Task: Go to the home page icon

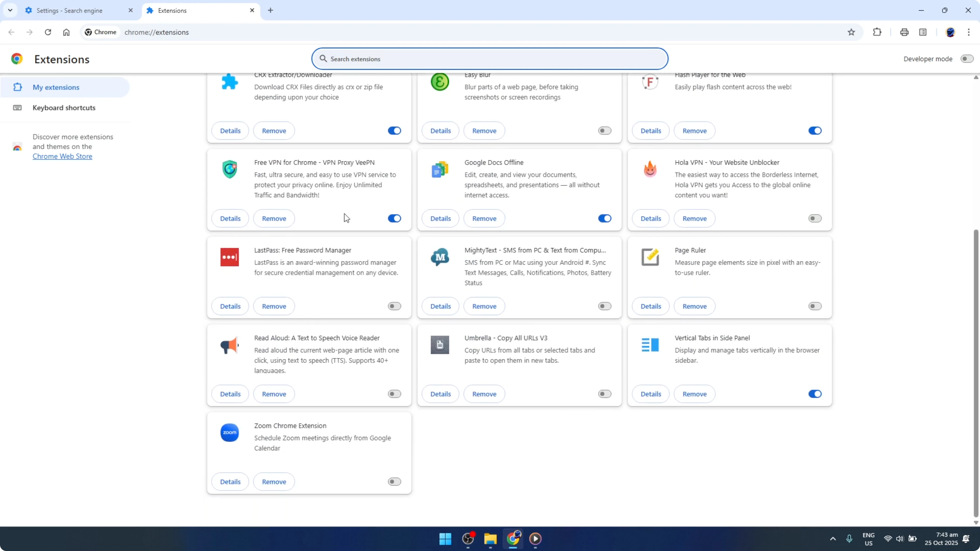Action: click(x=66, y=32)
